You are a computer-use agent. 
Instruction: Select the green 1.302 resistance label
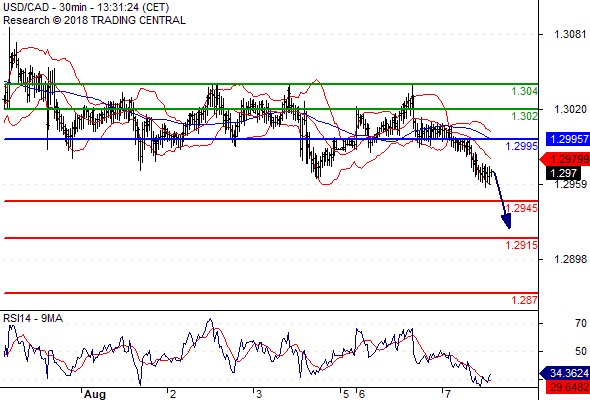click(x=525, y=116)
